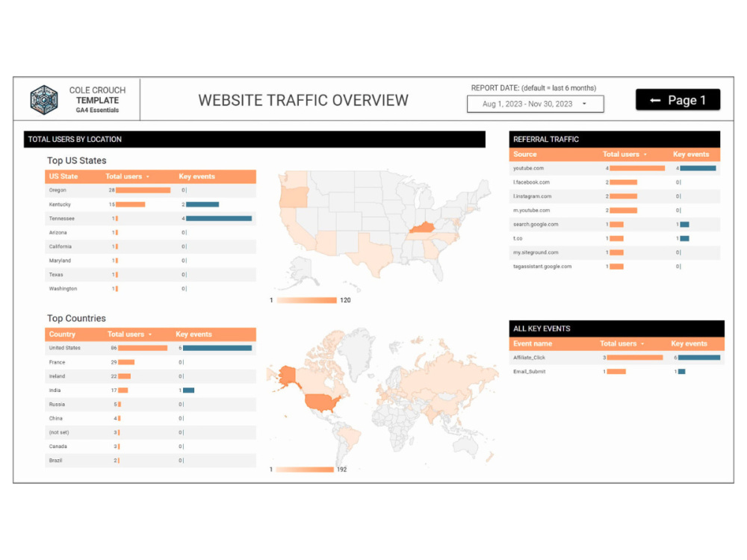The image size is (747, 560).
Task: Select the Tennessee row
Action: (151, 219)
